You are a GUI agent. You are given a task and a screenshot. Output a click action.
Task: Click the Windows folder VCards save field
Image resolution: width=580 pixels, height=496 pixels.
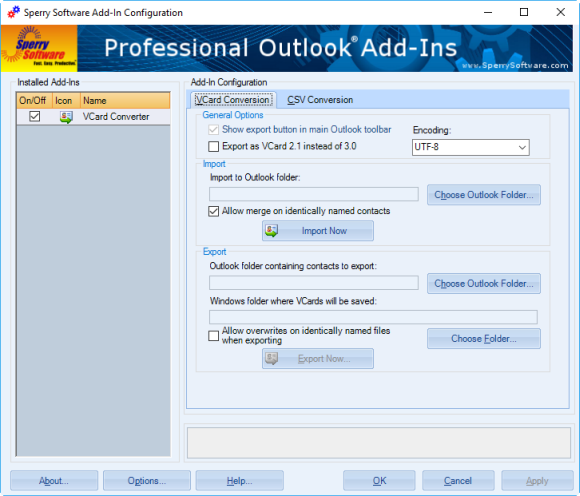click(373, 317)
